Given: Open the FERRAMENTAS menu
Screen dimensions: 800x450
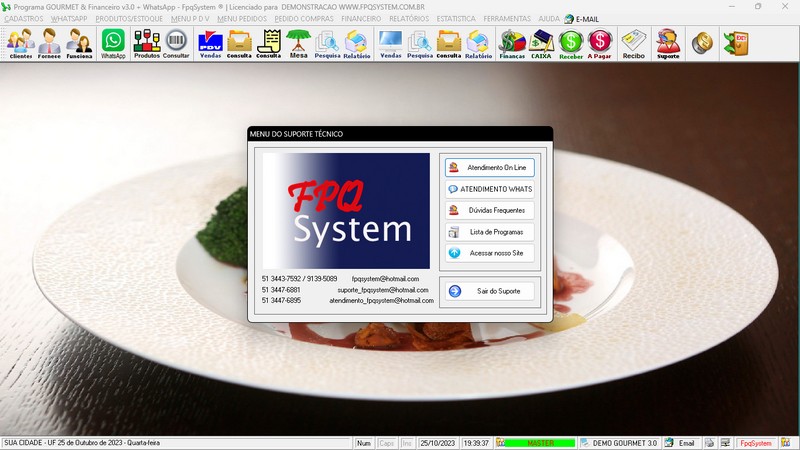Looking at the screenshot, I should [x=507, y=18].
